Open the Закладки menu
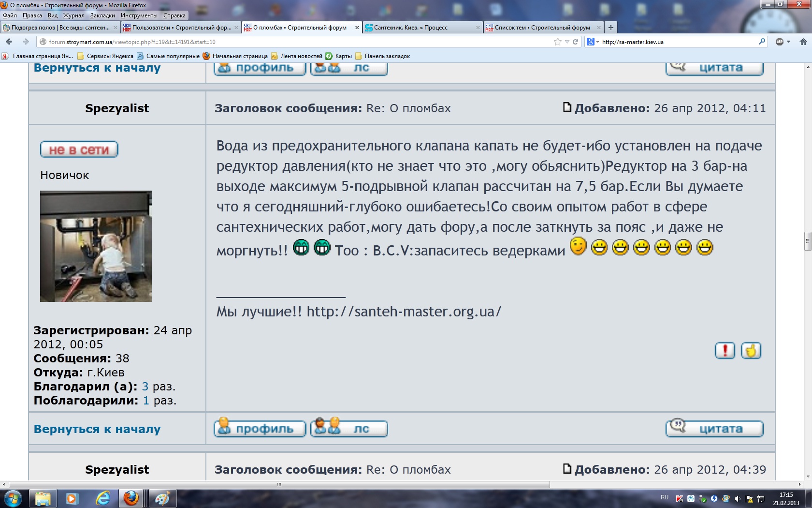Viewport: 812px width, 508px height. 102,15
